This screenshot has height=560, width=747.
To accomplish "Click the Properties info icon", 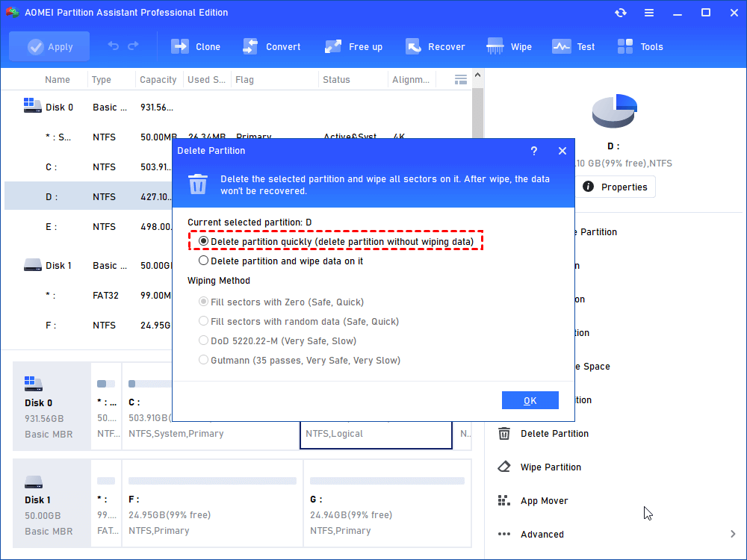I will point(589,187).
